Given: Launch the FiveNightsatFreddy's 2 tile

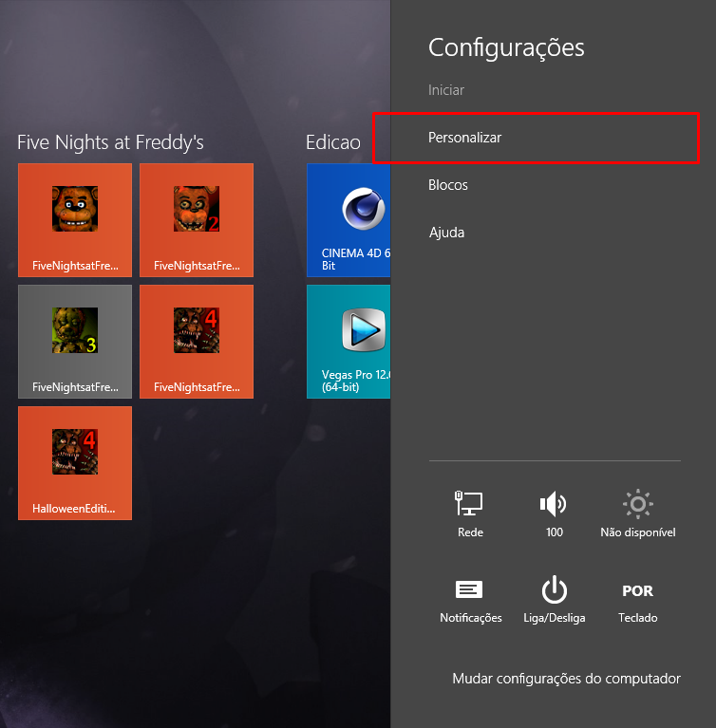Looking at the screenshot, I should point(197,220).
